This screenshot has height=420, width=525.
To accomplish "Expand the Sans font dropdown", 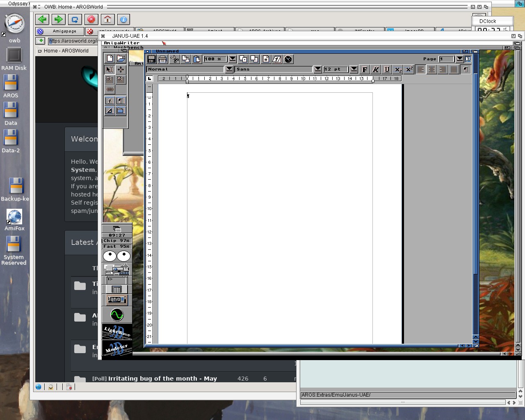I will 317,69.
